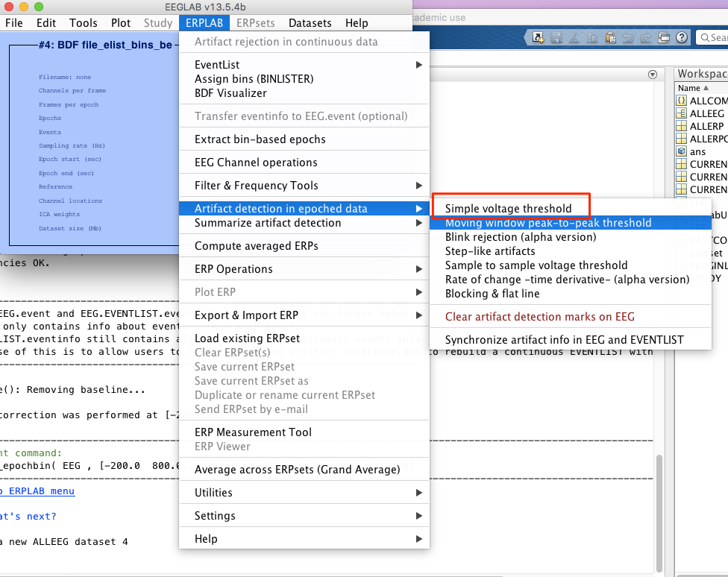The height and width of the screenshot is (577, 728).
Task: Open the Datasets menu
Action: [310, 23]
